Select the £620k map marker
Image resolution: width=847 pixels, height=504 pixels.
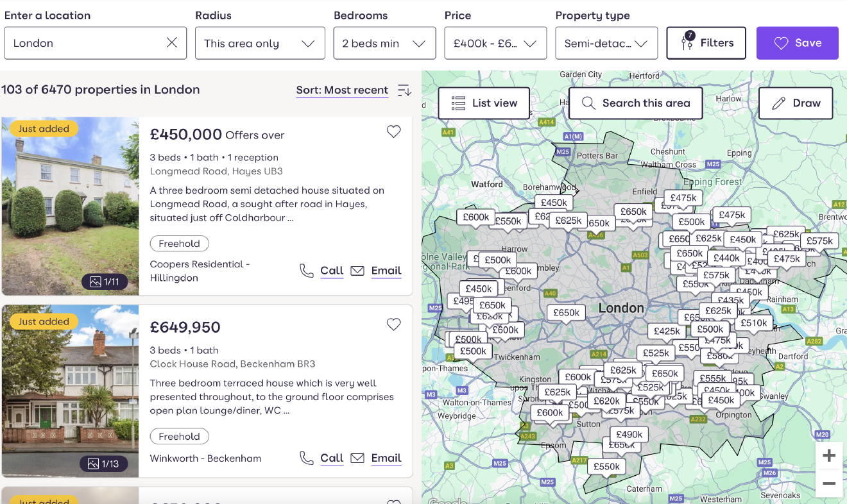point(606,401)
